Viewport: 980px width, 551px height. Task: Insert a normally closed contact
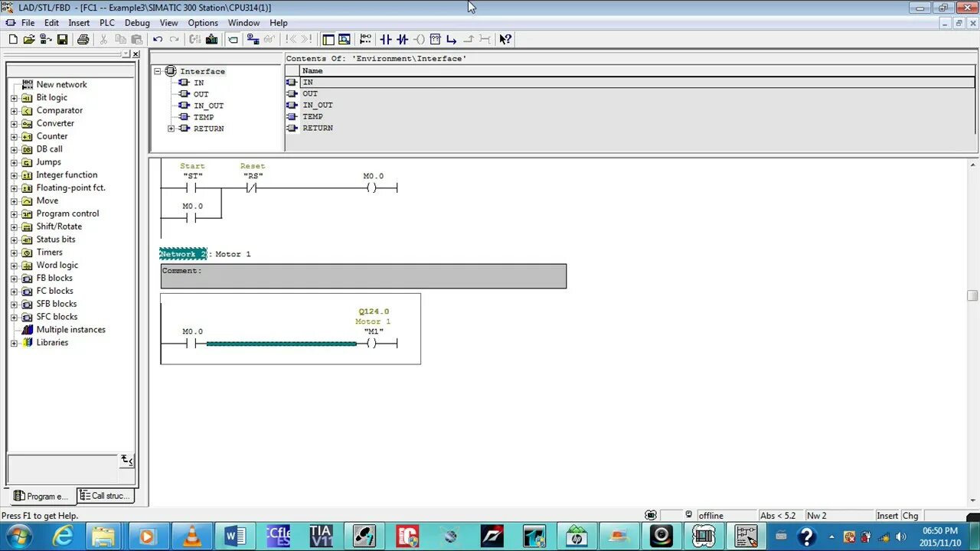(402, 39)
